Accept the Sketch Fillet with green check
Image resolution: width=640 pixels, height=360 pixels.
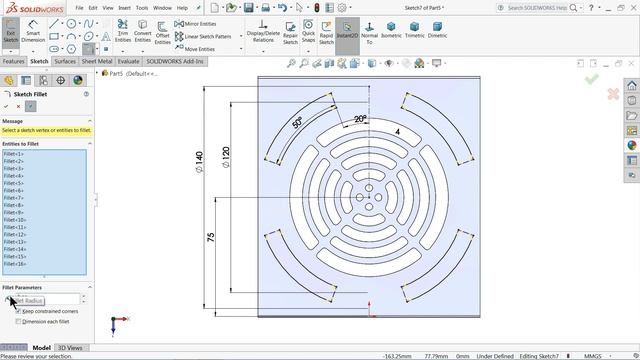pos(6,107)
